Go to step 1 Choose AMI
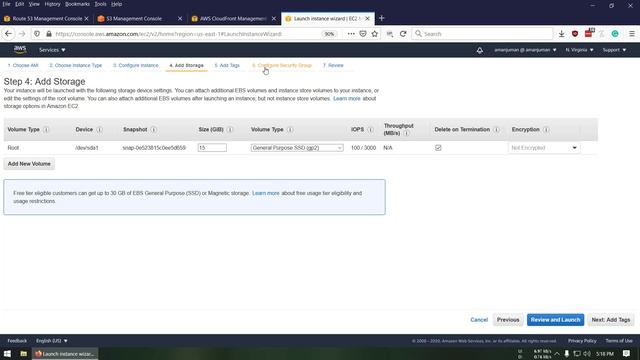The height and width of the screenshot is (360, 640). pos(23,65)
